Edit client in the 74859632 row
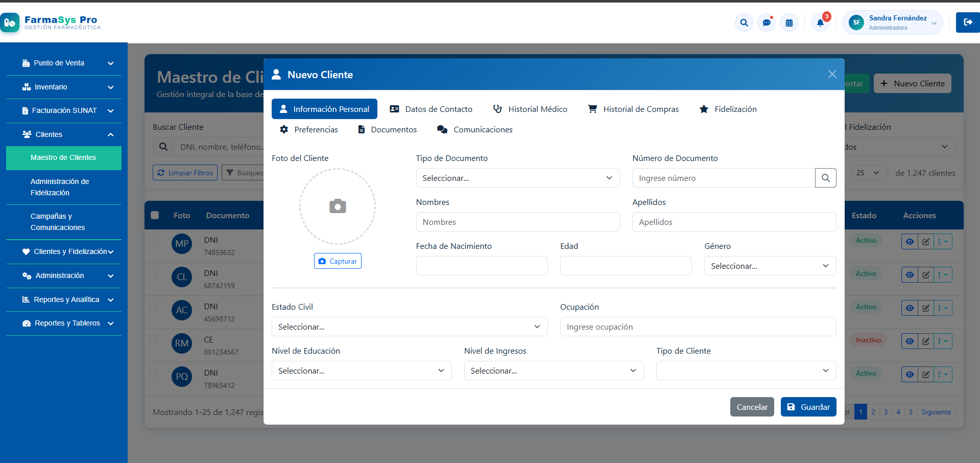 click(x=926, y=242)
